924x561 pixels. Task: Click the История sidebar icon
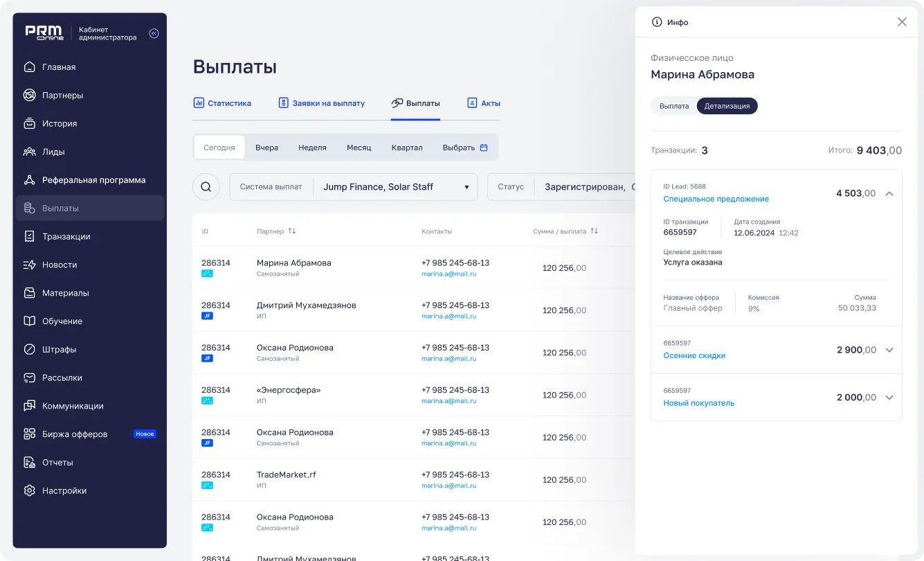click(29, 124)
